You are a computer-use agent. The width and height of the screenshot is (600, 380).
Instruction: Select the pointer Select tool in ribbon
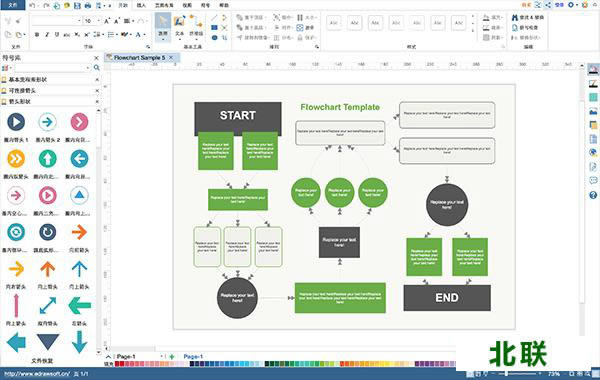tap(163, 26)
